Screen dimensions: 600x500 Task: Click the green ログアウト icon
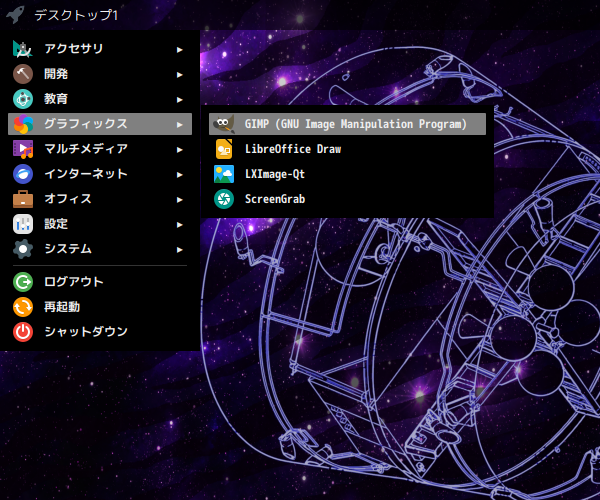[x=23, y=282]
